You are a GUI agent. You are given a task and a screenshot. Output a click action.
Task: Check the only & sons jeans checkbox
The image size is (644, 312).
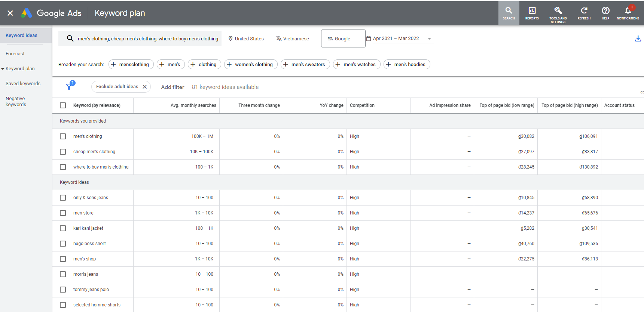pos(63,198)
